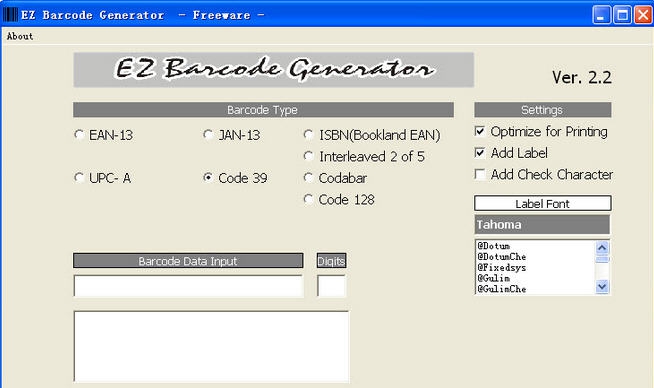Click the barcode app icon in title bar
The width and height of the screenshot is (654, 388).
[10, 15]
